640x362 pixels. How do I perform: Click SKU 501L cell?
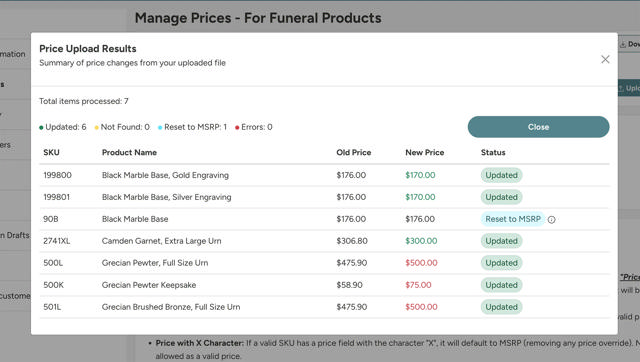[52, 307]
